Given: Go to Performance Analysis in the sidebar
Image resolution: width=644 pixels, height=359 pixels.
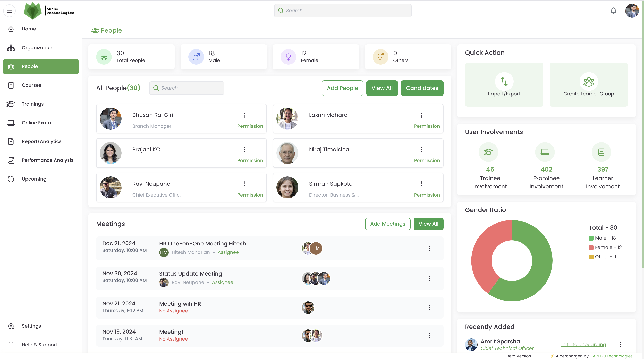Looking at the screenshot, I should (47, 160).
